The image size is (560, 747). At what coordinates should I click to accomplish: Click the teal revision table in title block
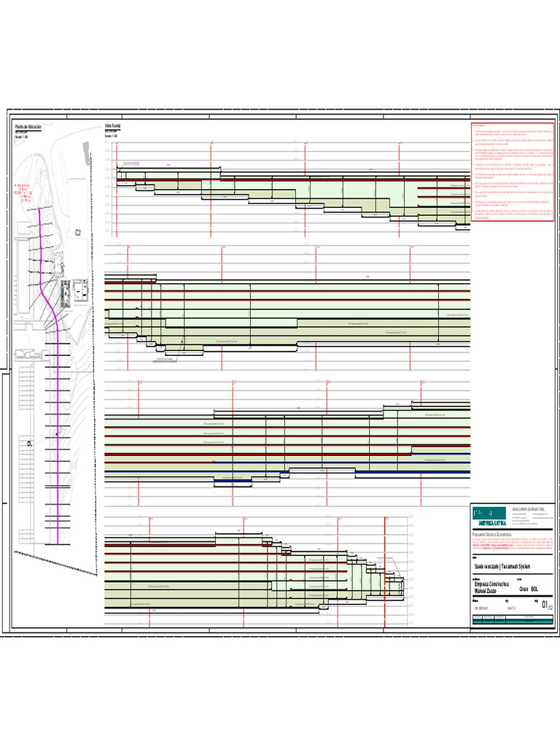[513, 619]
